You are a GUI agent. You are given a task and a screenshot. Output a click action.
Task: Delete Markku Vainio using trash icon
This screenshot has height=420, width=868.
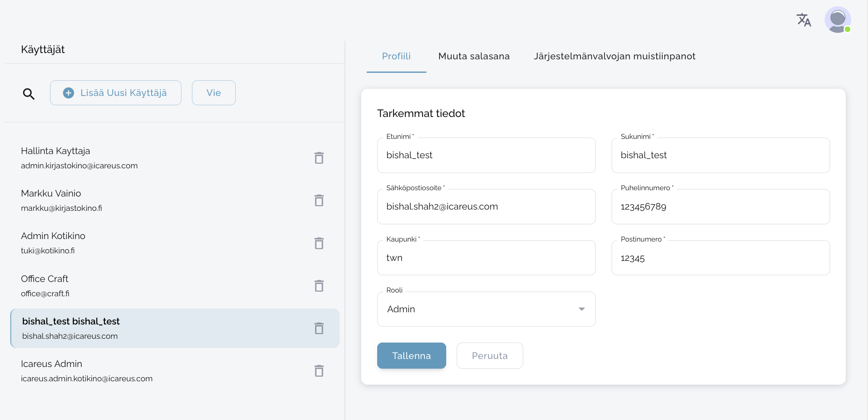(x=319, y=200)
